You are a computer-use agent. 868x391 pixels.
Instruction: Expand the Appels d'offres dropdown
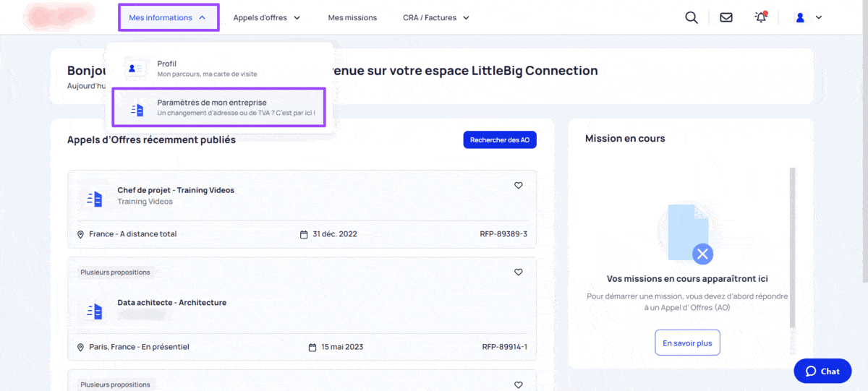tap(267, 17)
